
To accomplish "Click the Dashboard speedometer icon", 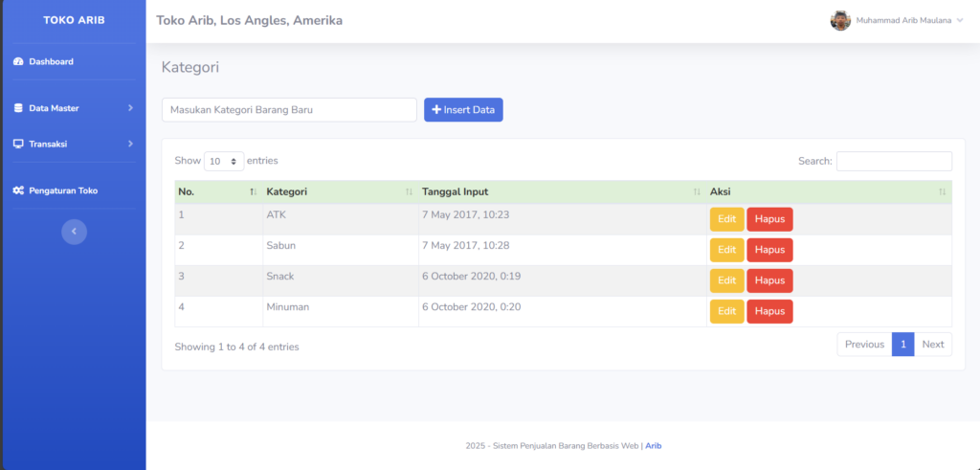I will pyautogui.click(x=18, y=62).
